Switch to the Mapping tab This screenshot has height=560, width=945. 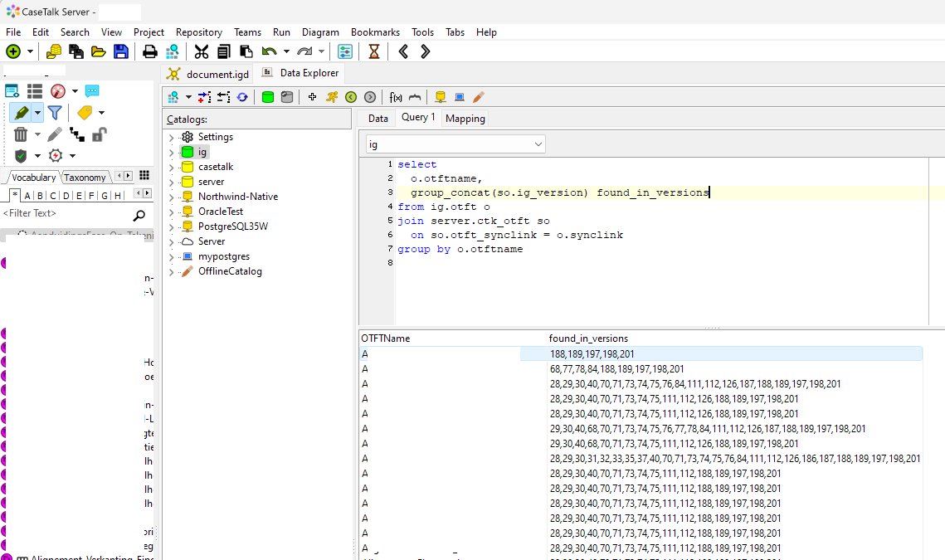[465, 119]
